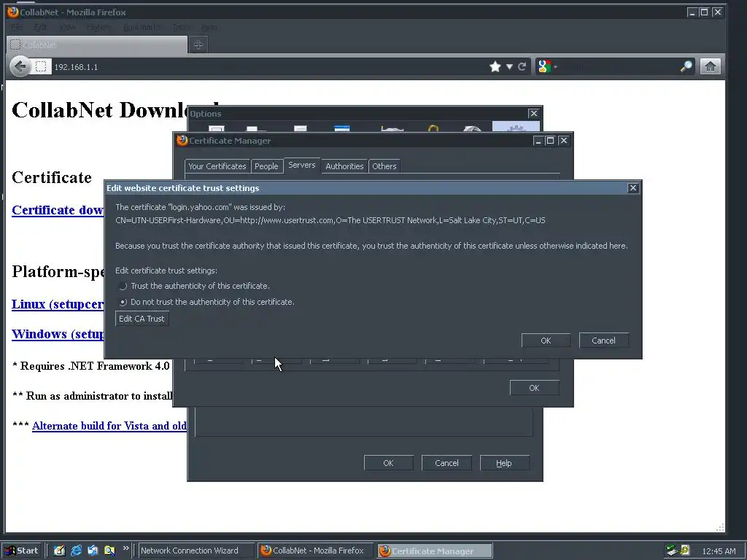The height and width of the screenshot is (560, 747).
Task: Open the Edit menu in Firefox
Action: tap(41, 27)
